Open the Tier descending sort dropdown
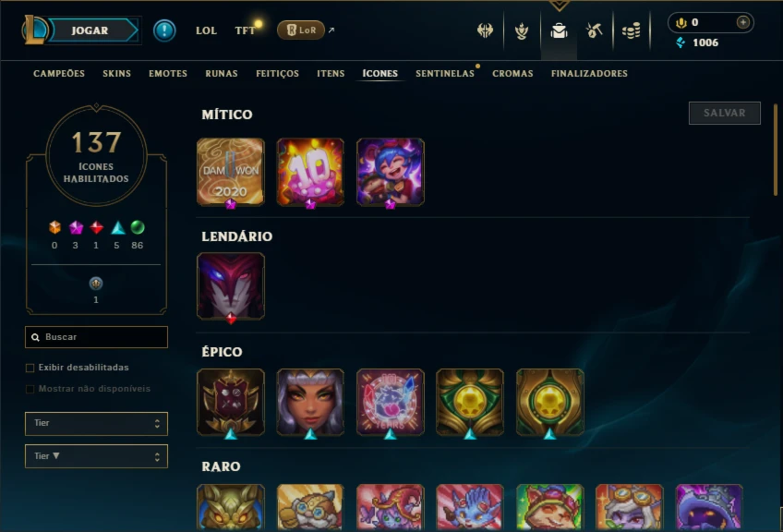 click(x=96, y=456)
